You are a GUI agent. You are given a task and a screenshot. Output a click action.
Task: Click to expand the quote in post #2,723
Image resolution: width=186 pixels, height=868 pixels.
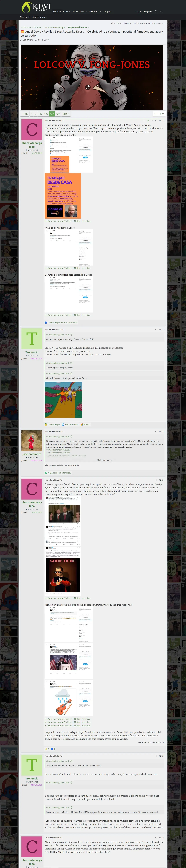click(x=105, y=460)
